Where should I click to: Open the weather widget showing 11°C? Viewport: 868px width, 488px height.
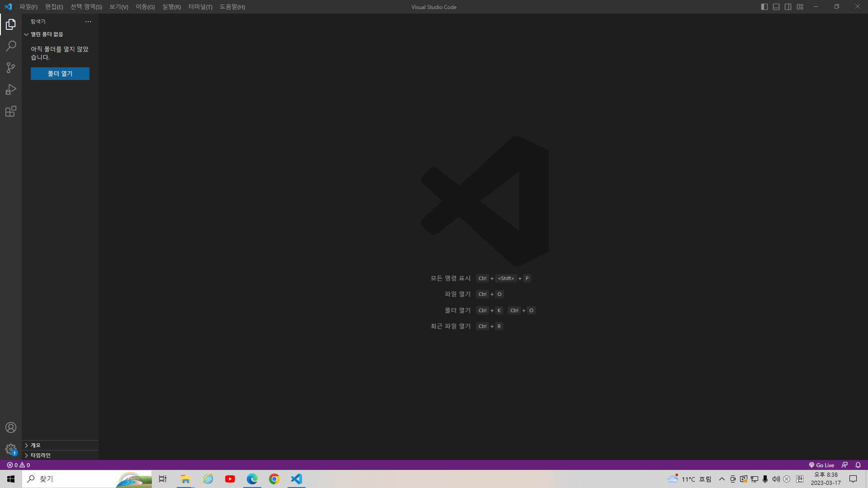tap(689, 479)
